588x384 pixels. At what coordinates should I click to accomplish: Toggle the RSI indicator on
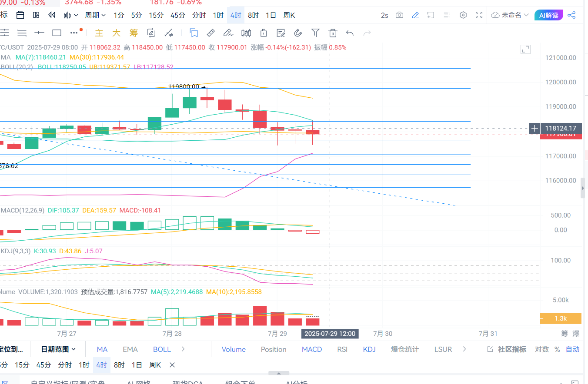342,349
